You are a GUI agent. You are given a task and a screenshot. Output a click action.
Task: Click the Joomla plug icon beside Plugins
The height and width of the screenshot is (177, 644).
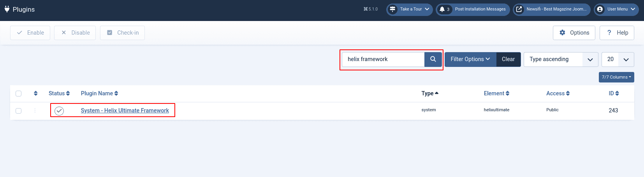pos(7,9)
